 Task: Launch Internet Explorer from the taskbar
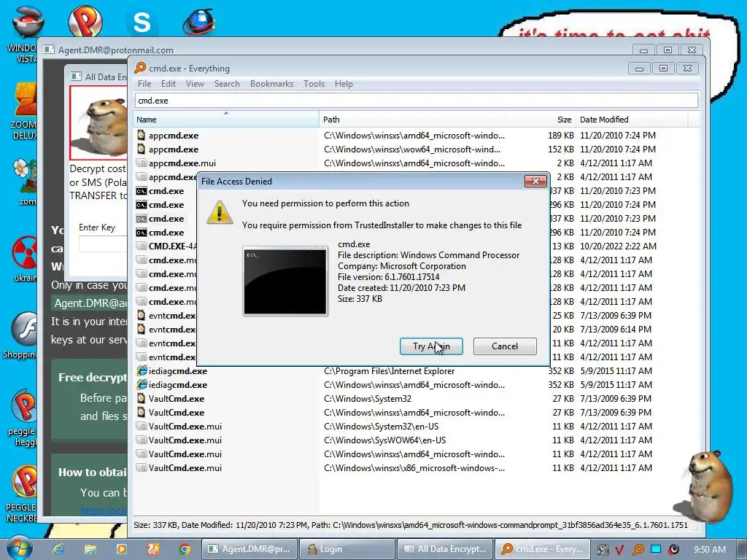click(x=58, y=549)
